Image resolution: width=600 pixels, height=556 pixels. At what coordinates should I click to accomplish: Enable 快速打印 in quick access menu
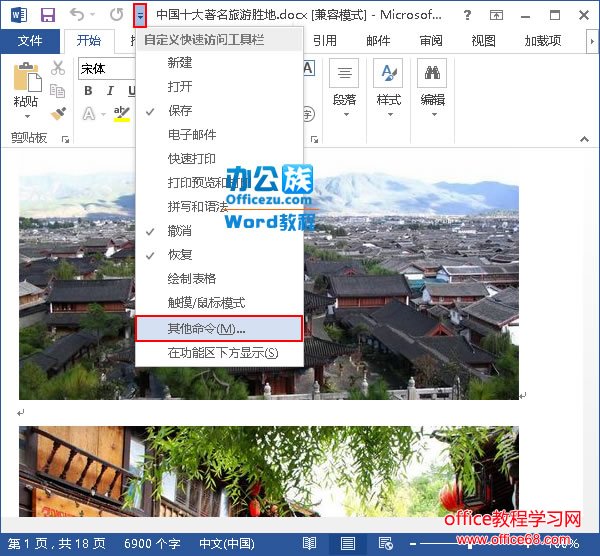tap(220, 159)
